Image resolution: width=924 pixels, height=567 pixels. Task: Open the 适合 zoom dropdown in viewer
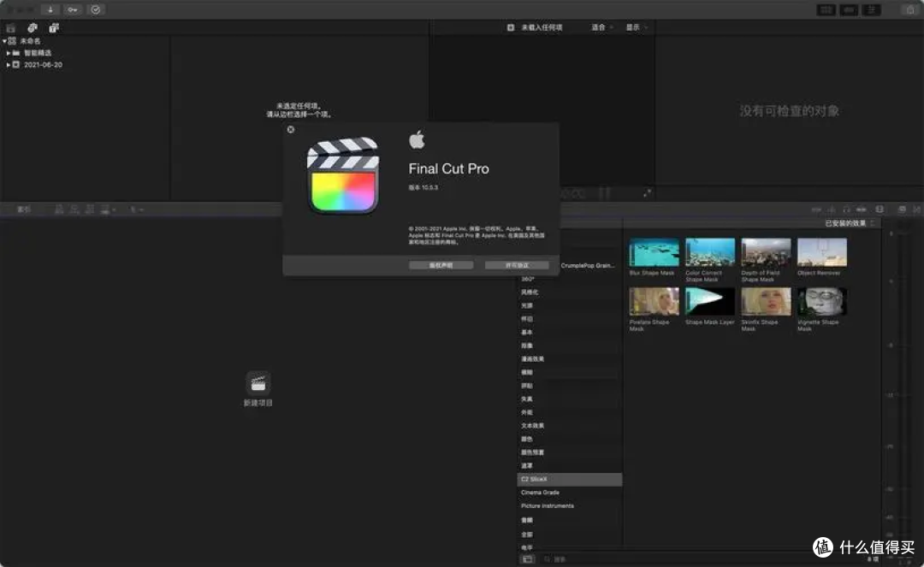pos(601,27)
